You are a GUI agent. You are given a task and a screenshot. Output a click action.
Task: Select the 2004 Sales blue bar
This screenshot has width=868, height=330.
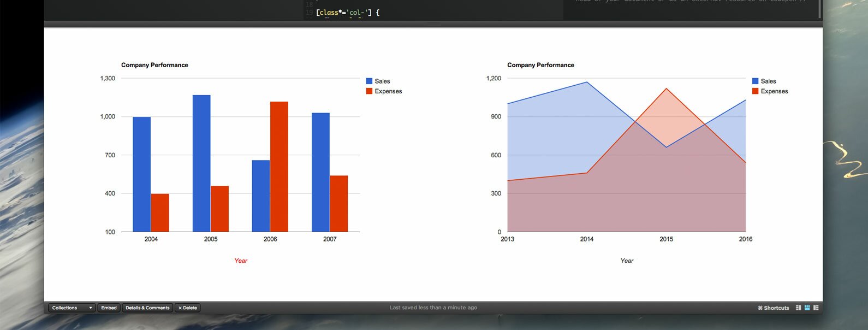tap(142, 174)
